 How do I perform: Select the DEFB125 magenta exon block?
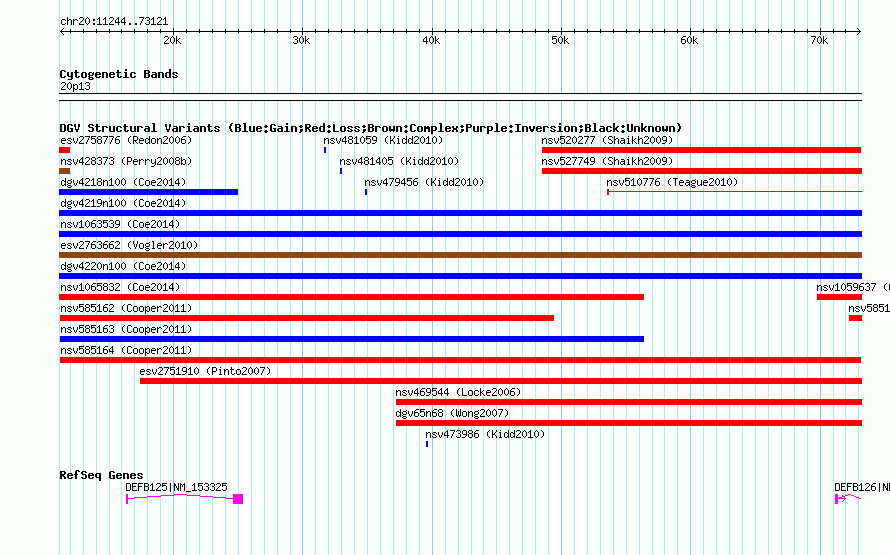(x=238, y=499)
